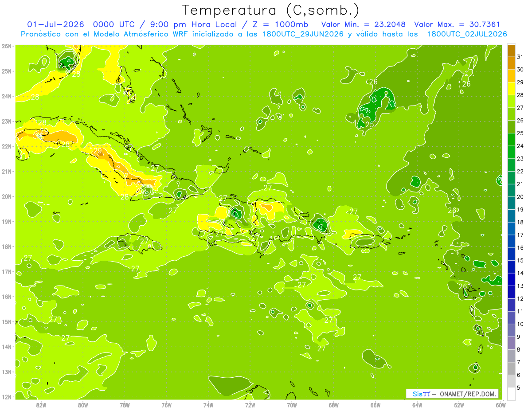Pick the brown-orange swatch above 31
532x411 pixels.
tap(511, 51)
